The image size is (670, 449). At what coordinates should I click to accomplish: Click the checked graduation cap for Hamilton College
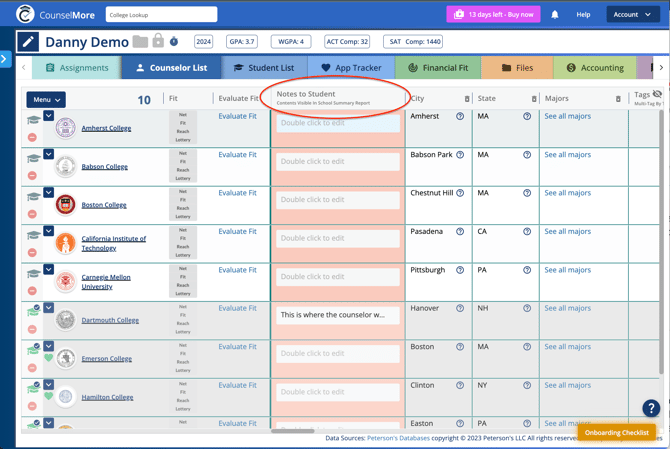tap(33, 388)
